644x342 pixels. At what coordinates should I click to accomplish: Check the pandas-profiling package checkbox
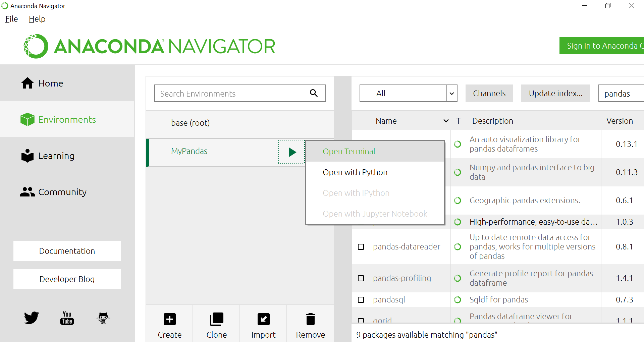361,278
